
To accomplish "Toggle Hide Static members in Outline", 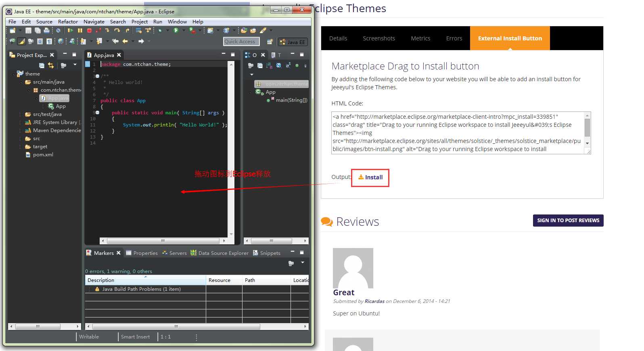I will 288,65.
